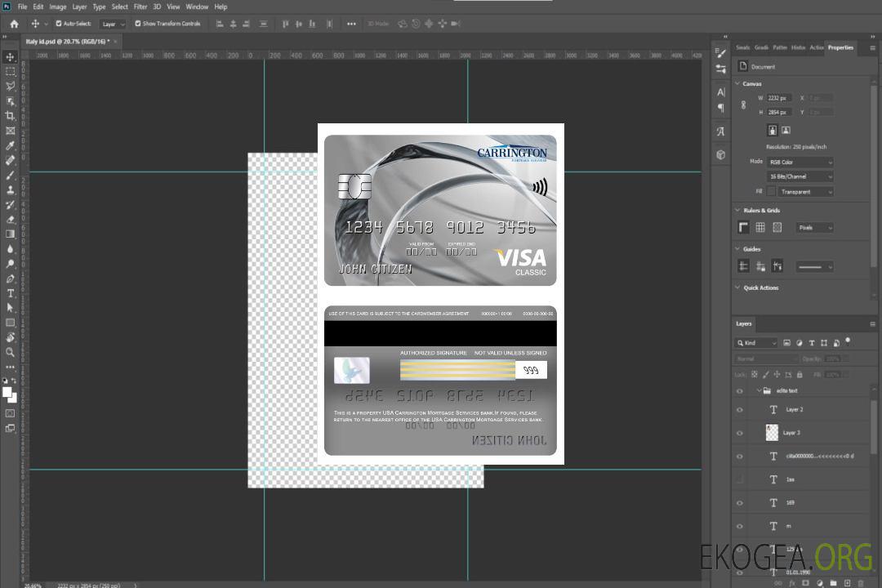Screen dimensions: 882x588
Task: Open the layer filter 'Kind' dropdown
Action: coord(756,343)
